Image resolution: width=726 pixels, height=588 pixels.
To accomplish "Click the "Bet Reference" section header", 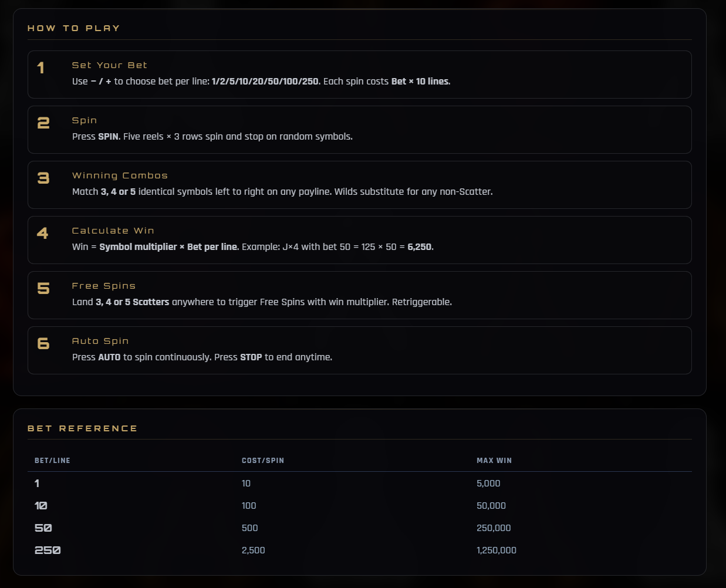I will point(83,428).
